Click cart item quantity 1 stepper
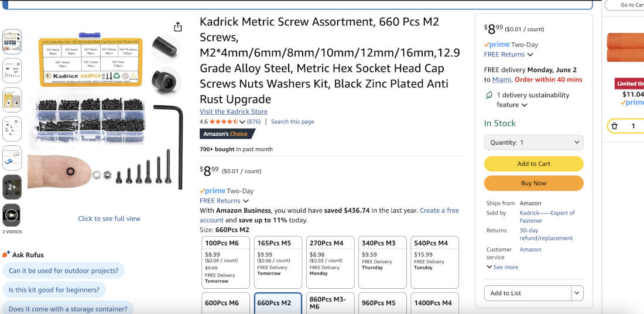The image size is (644, 314). [x=626, y=126]
